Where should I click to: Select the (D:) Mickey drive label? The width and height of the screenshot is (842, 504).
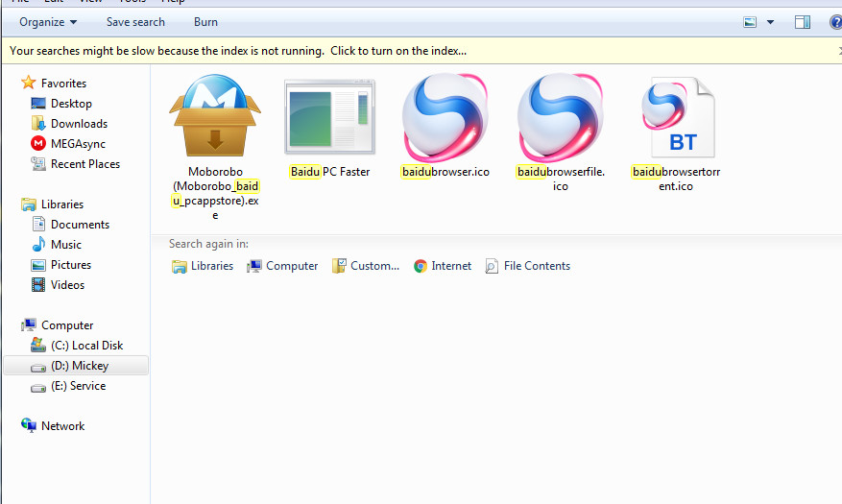pyautogui.click(x=80, y=366)
